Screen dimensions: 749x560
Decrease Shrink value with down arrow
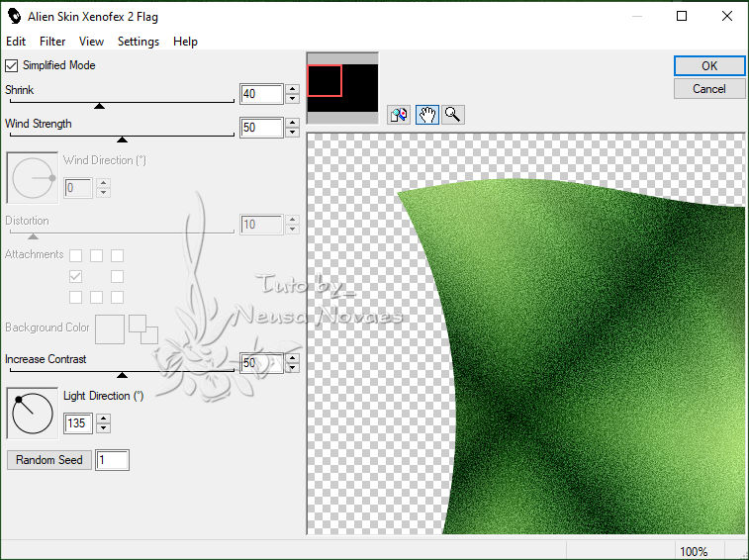coord(292,99)
